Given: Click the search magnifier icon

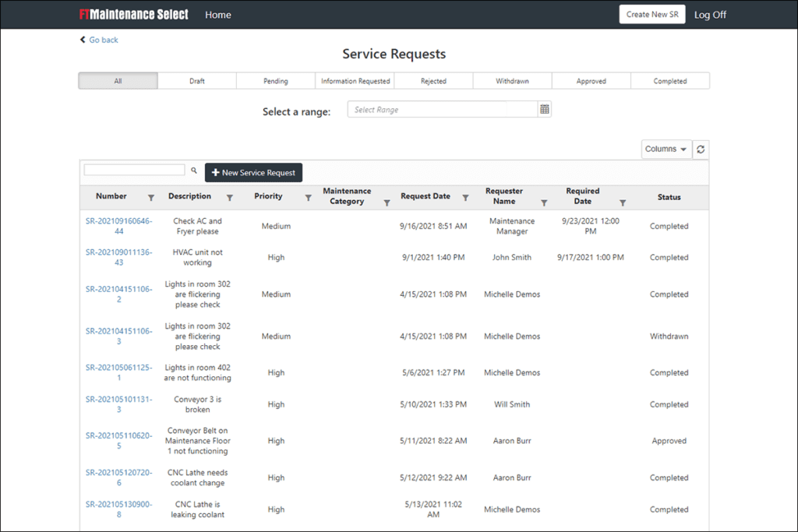Looking at the screenshot, I should coord(194,171).
